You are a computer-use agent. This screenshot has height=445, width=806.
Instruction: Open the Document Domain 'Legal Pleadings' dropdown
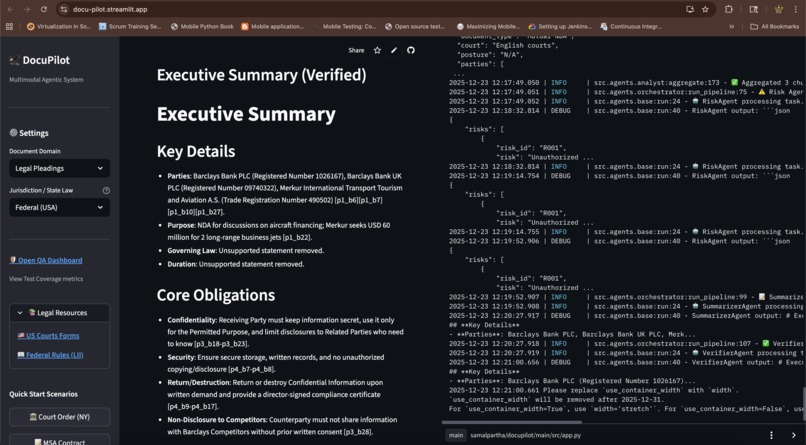coord(59,168)
